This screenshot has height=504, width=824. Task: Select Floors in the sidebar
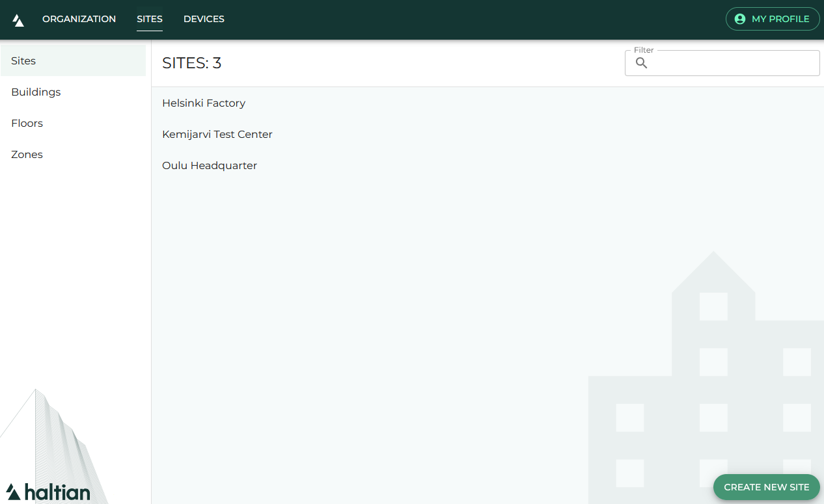pyautogui.click(x=73, y=123)
